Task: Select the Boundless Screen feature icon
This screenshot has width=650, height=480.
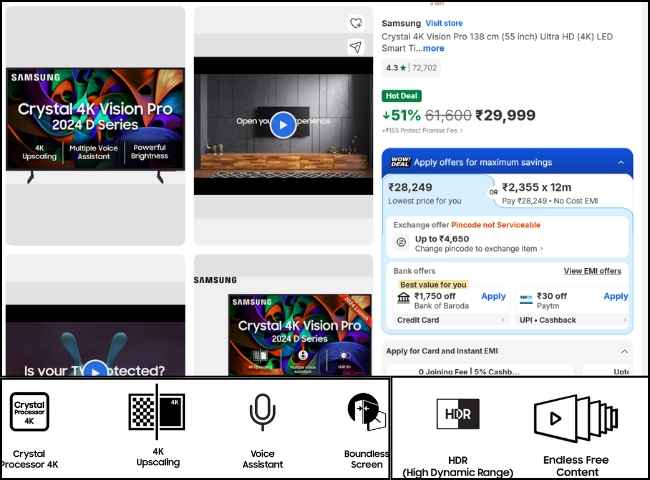Action: (x=366, y=412)
